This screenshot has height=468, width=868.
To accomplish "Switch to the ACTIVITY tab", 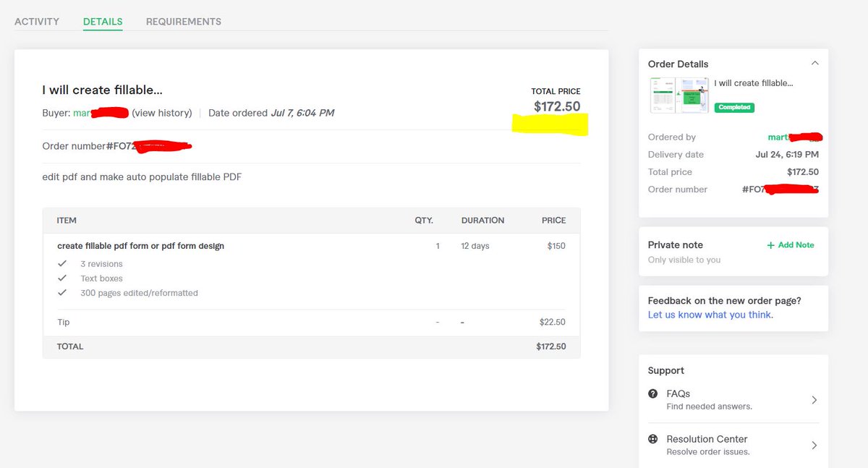I will (x=37, y=22).
